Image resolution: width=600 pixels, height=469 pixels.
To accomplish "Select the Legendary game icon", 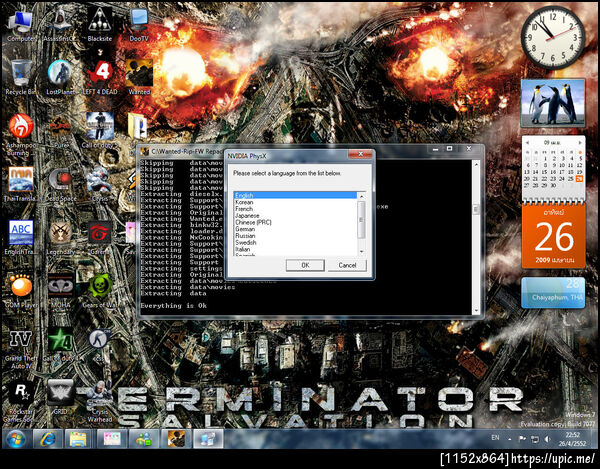I will (60, 237).
